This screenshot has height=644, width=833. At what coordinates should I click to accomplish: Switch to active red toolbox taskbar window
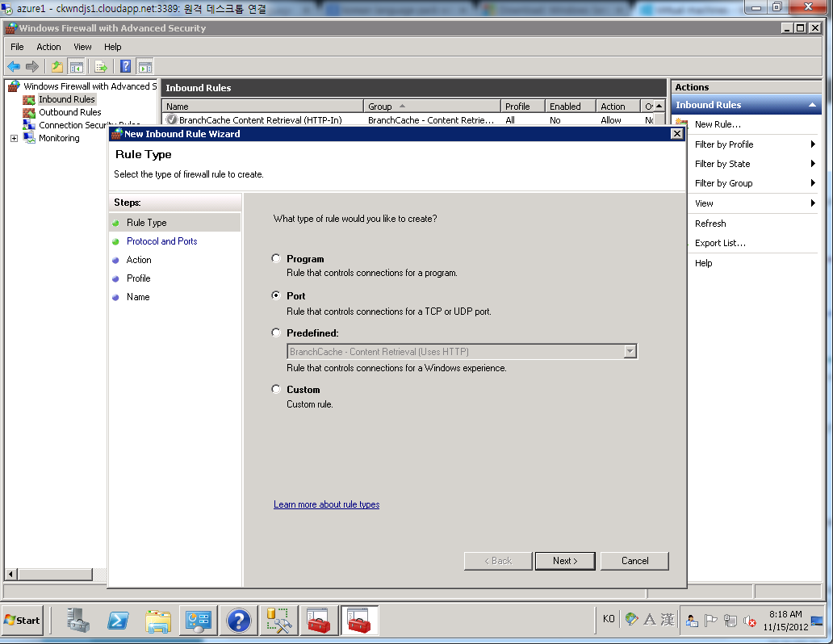click(x=359, y=620)
